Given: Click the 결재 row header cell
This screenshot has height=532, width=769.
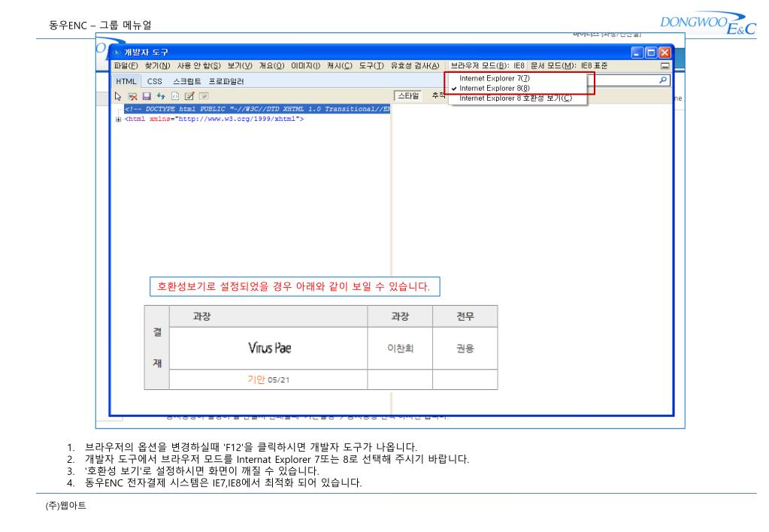Looking at the screenshot, I should point(157,348).
